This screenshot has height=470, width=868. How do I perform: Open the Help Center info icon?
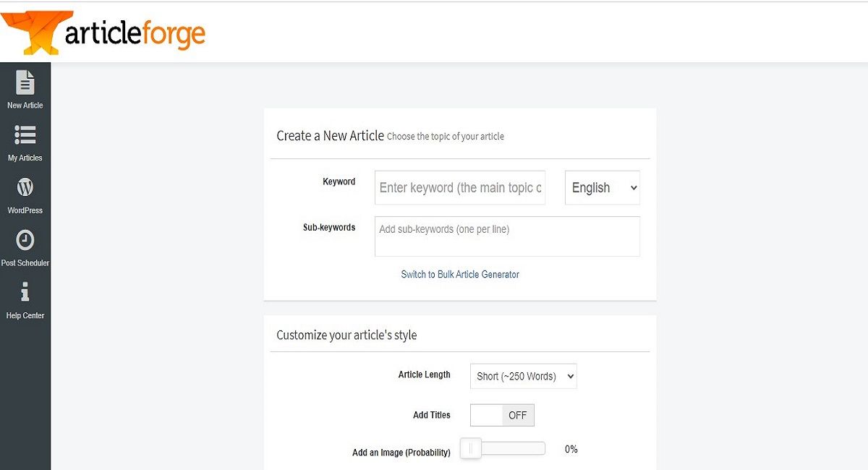pyautogui.click(x=25, y=293)
